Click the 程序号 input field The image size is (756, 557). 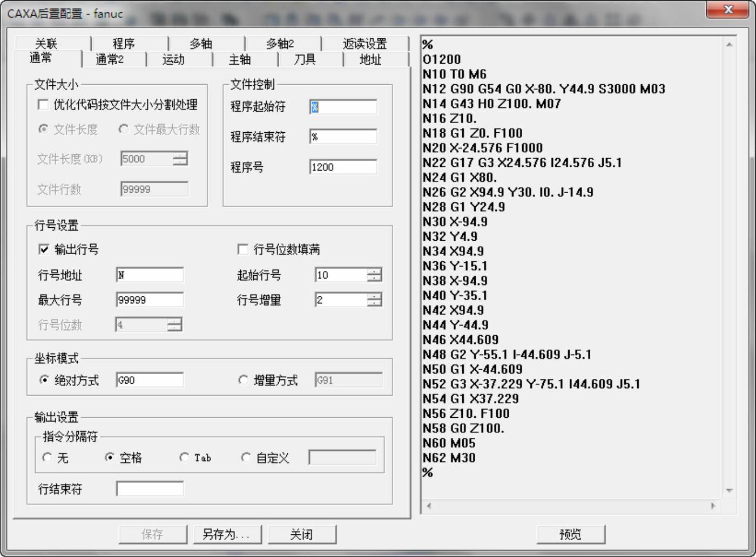(343, 167)
